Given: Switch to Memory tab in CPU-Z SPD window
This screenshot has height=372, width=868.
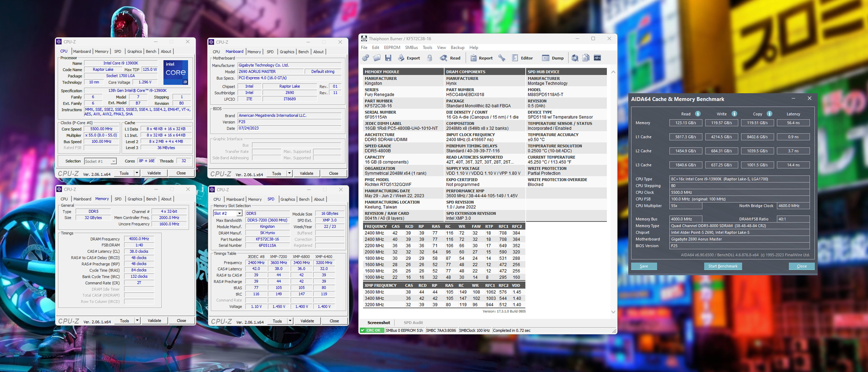Looking at the screenshot, I should click(255, 199).
